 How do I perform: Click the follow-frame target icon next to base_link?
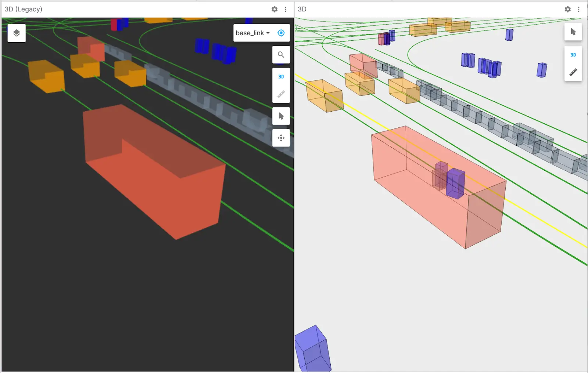point(281,33)
